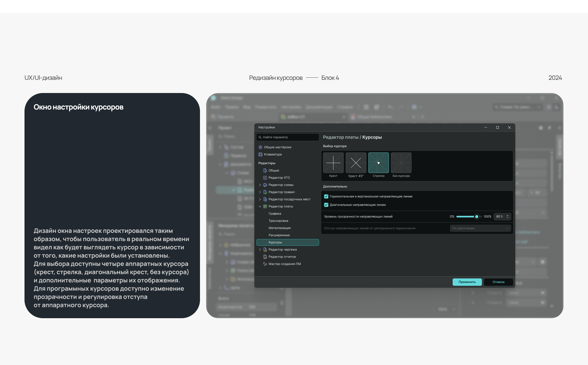Open Клавиатура settings item

[x=273, y=155]
